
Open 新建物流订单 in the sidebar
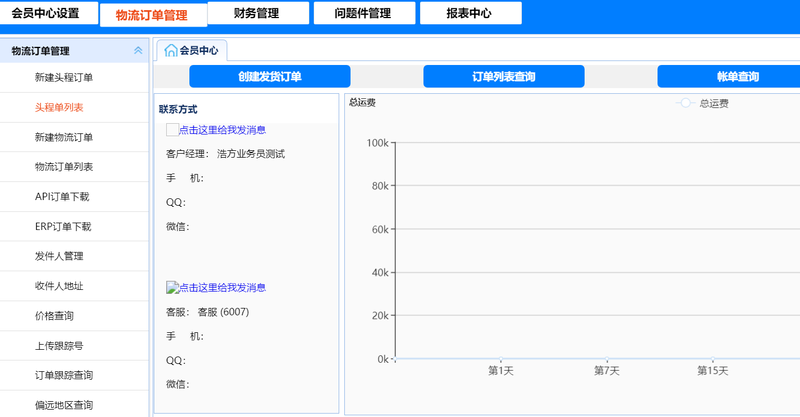pos(64,137)
